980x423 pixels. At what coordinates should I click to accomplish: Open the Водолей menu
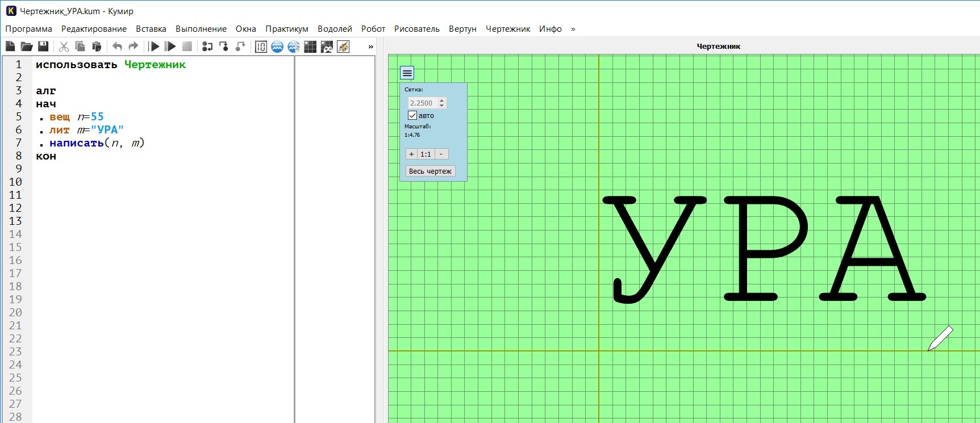click(x=335, y=29)
